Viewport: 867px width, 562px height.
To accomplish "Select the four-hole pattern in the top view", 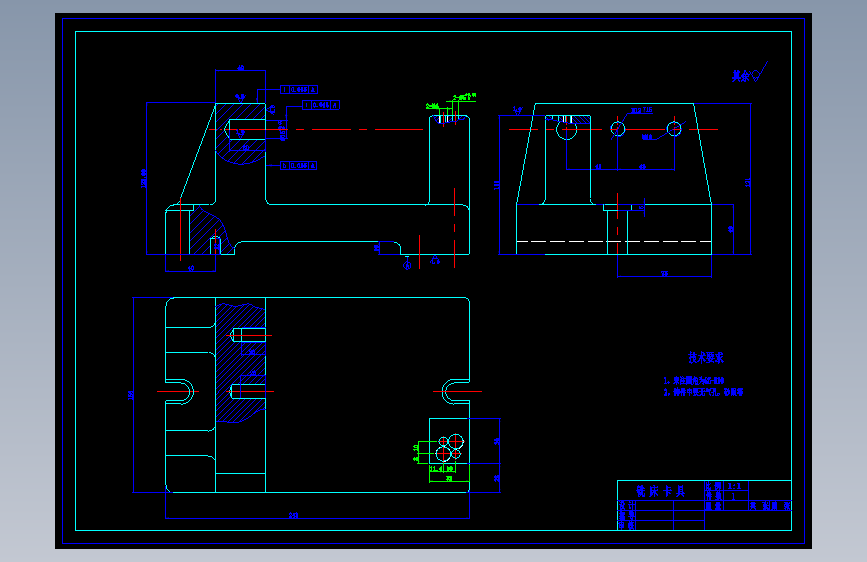I will (450, 448).
